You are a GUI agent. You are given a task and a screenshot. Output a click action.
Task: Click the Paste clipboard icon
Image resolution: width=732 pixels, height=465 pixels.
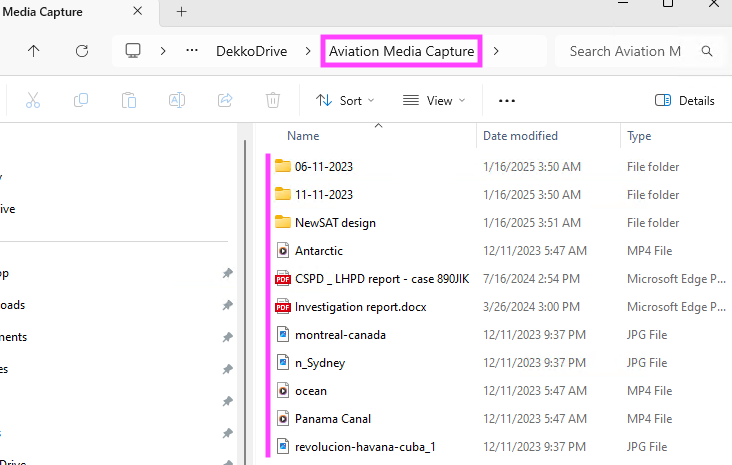[129, 100]
